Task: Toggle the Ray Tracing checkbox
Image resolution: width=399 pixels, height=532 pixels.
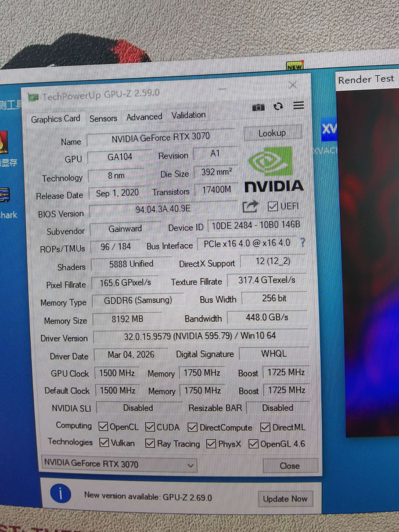Action: [x=150, y=443]
